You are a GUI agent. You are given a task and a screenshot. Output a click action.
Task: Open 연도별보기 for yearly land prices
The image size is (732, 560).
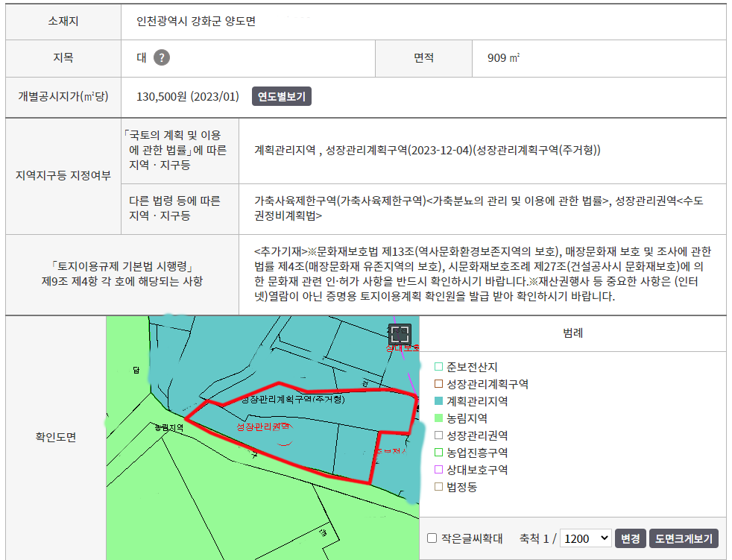pyautogui.click(x=281, y=96)
